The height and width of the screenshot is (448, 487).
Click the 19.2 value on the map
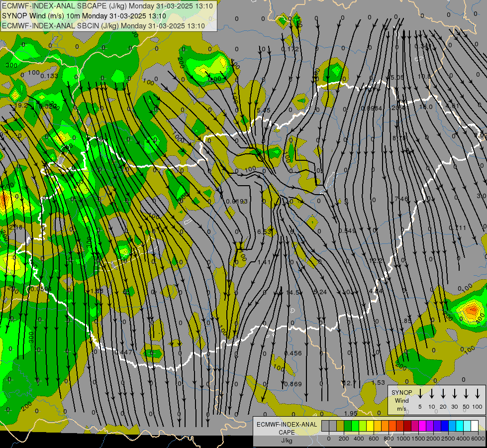point(21,106)
